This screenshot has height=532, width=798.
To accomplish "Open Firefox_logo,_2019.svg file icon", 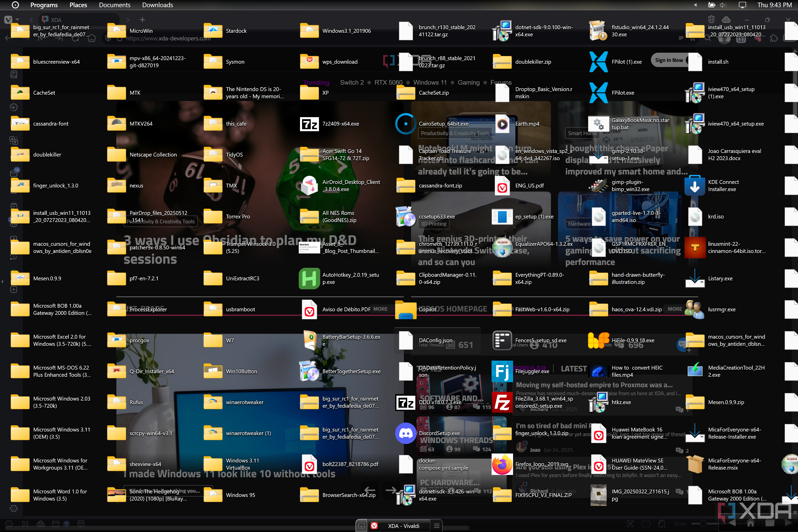I will 502,464.
